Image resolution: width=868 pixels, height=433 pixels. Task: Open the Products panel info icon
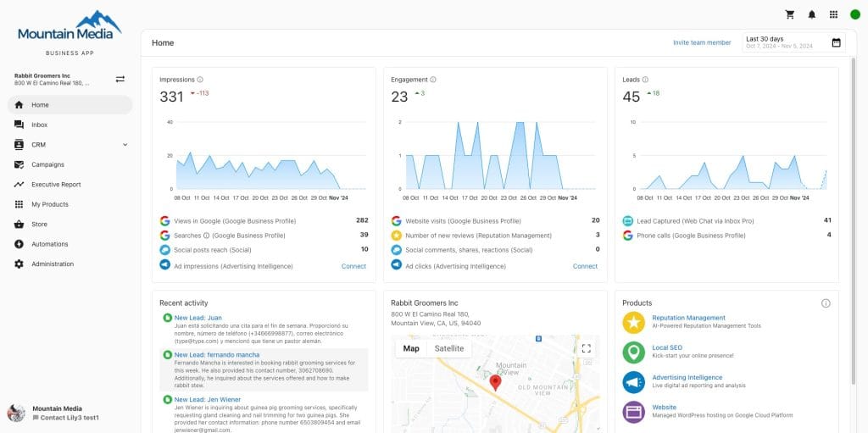click(826, 303)
